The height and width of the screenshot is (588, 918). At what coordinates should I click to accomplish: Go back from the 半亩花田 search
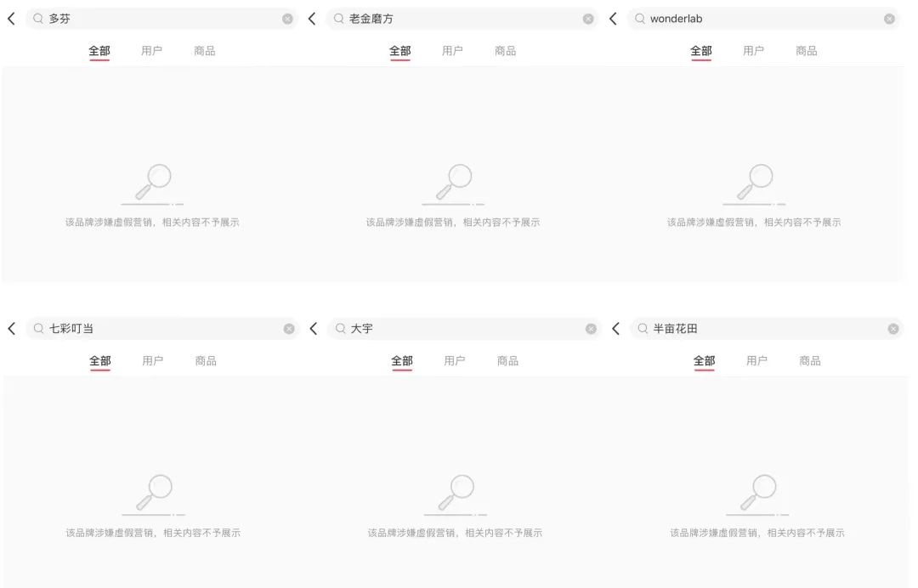(x=616, y=329)
